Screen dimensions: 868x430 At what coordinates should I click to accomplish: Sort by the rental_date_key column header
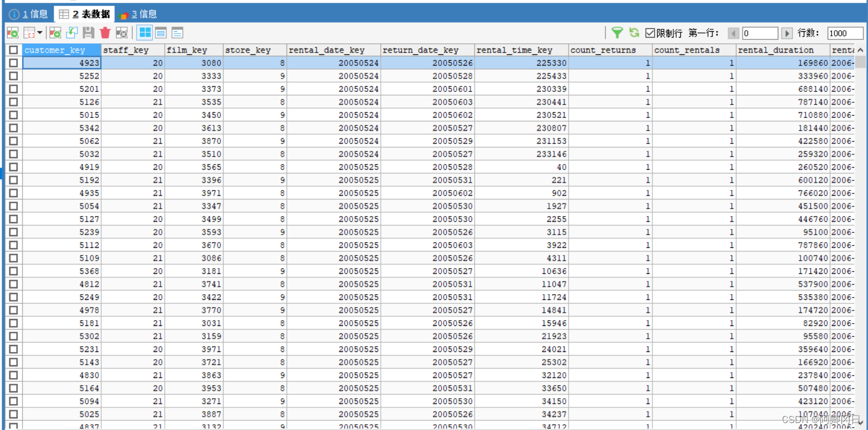(x=327, y=50)
